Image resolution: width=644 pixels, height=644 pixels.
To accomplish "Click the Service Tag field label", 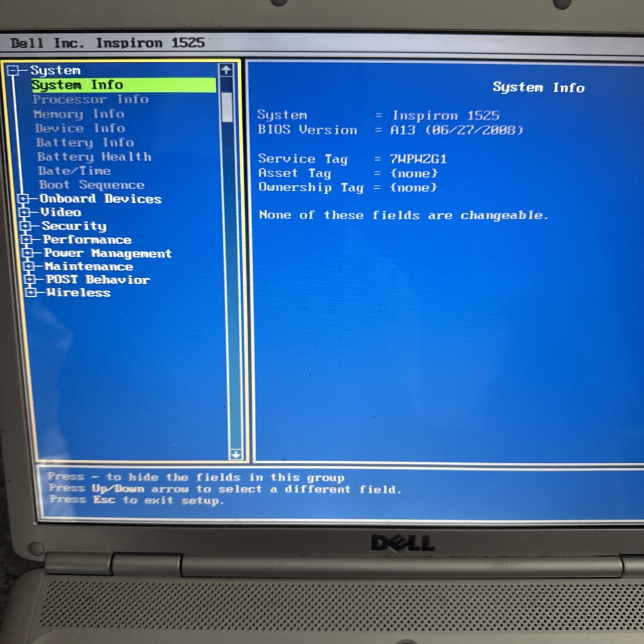I will point(303,159).
